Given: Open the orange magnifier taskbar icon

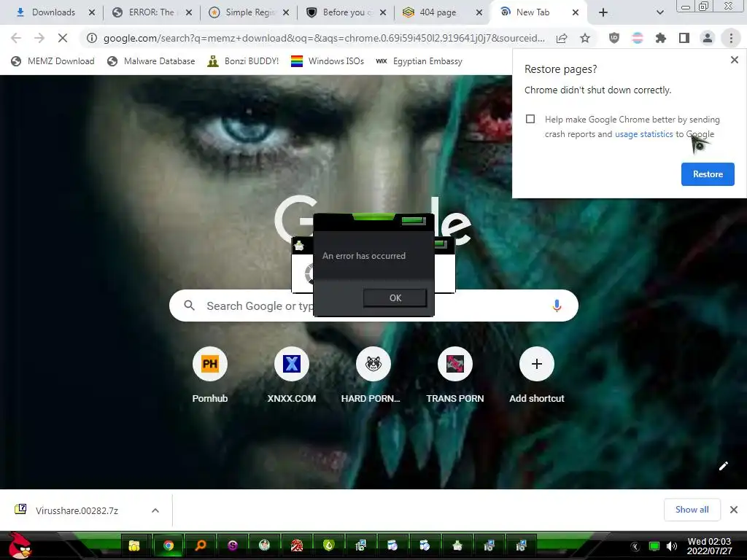Looking at the screenshot, I should [201, 545].
